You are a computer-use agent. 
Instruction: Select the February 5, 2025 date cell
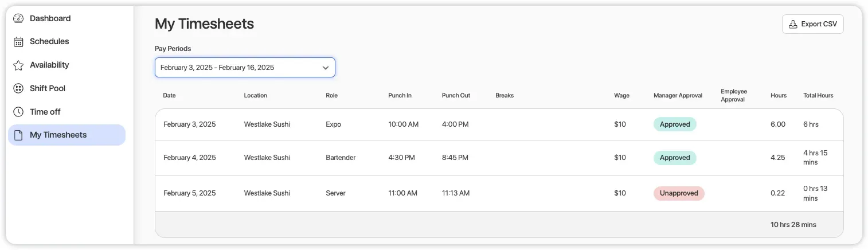tap(189, 193)
